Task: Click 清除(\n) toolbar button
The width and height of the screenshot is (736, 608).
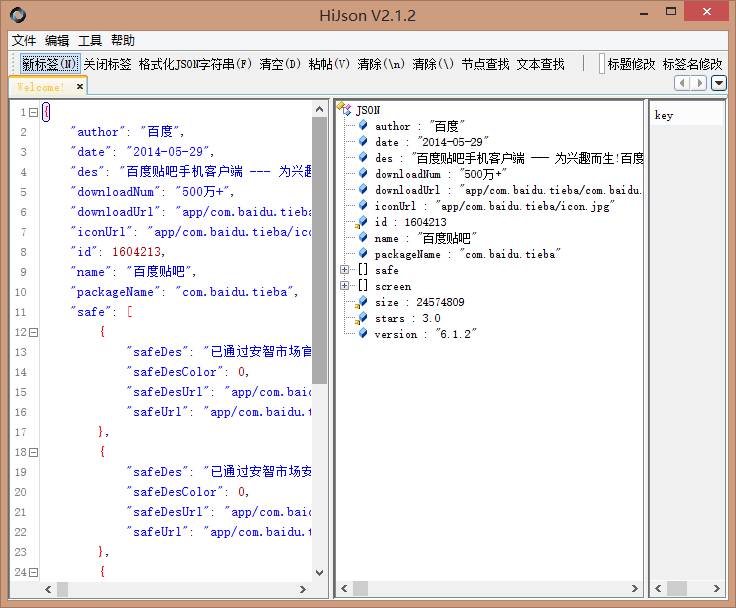Action: [x=381, y=64]
